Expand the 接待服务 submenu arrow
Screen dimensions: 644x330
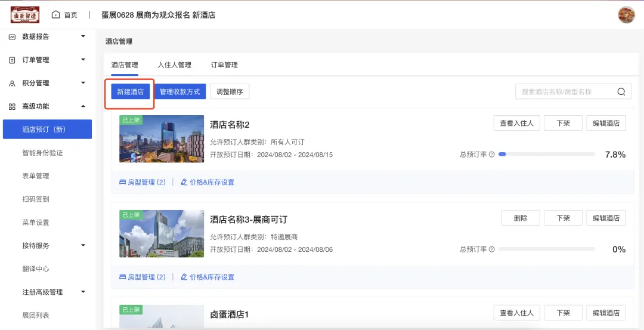click(83, 245)
